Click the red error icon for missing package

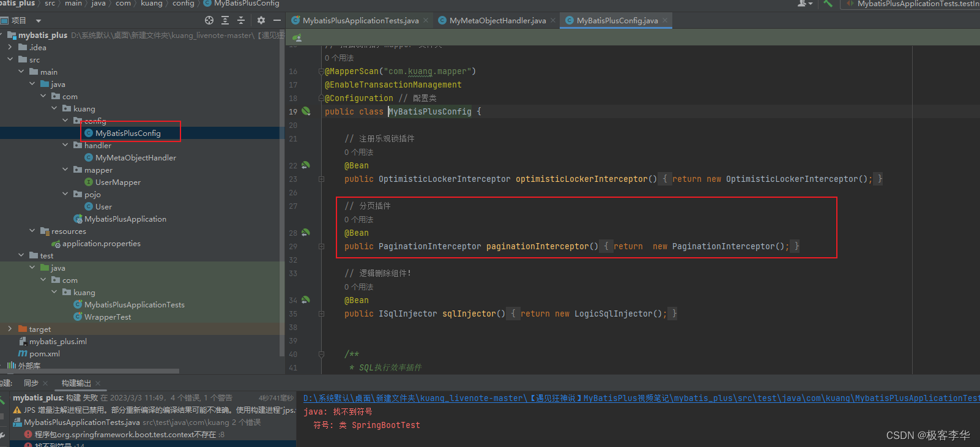[x=28, y=434]
